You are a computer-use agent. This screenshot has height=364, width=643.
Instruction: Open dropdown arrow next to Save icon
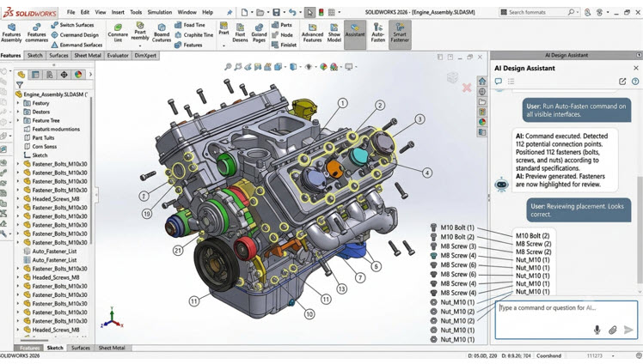click(284, 12)
